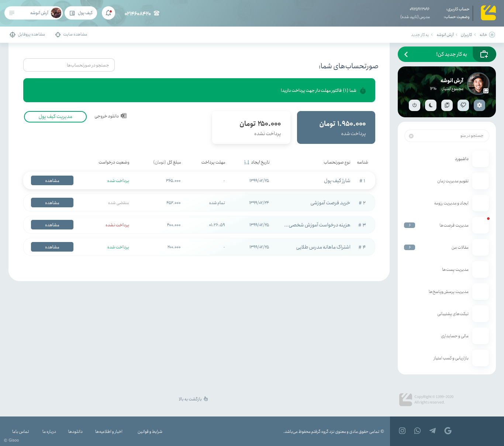Click the WhatsApp icon in the footer

click(x=417, y=431)
